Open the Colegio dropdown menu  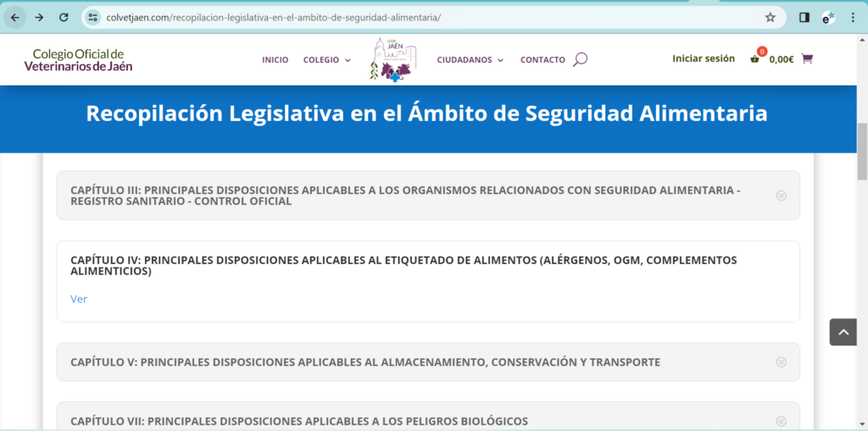(x=326, y=60)
